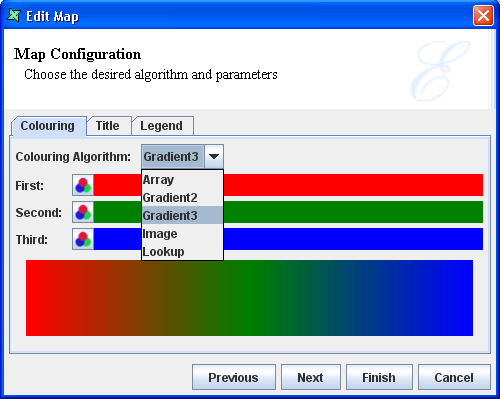500x399 pixels.
Task: Proceed with the Next button
Action: [311, 377]
